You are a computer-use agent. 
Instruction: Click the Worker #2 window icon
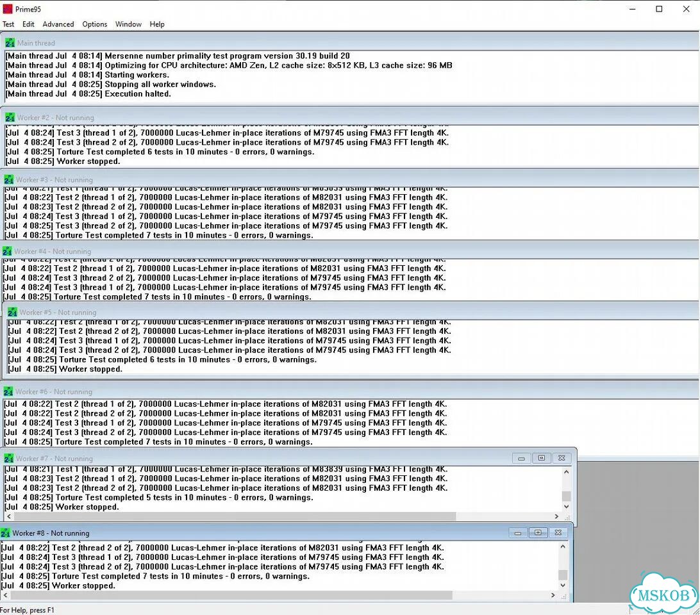click(x=10, y=117)
